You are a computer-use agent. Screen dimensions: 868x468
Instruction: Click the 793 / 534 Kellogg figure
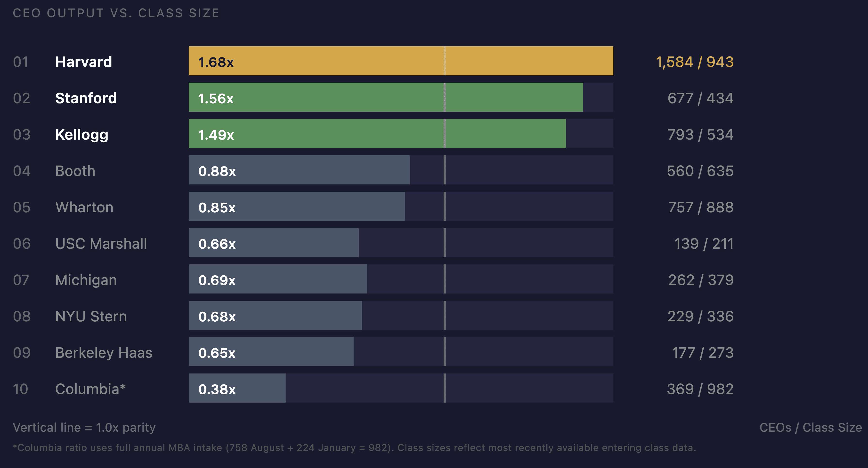tap(700, 135)
